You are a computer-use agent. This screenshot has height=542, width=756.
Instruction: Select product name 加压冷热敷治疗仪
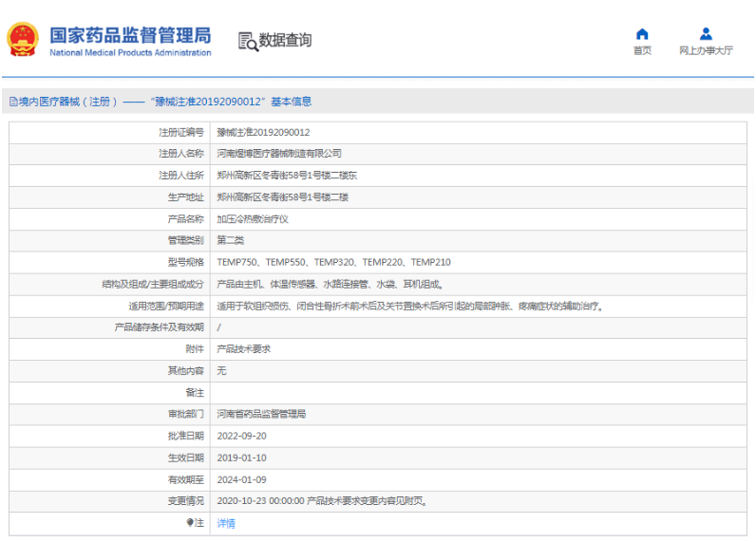tap(253, 219)
